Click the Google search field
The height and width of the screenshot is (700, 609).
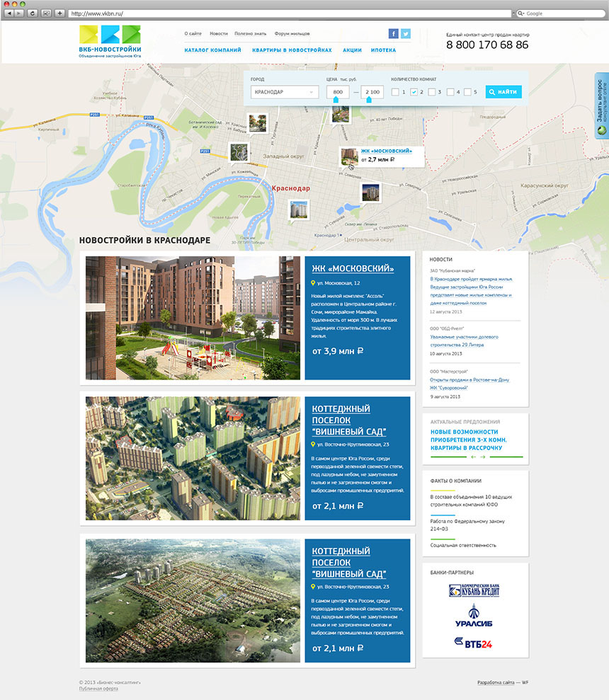click(x=560, y=13)
